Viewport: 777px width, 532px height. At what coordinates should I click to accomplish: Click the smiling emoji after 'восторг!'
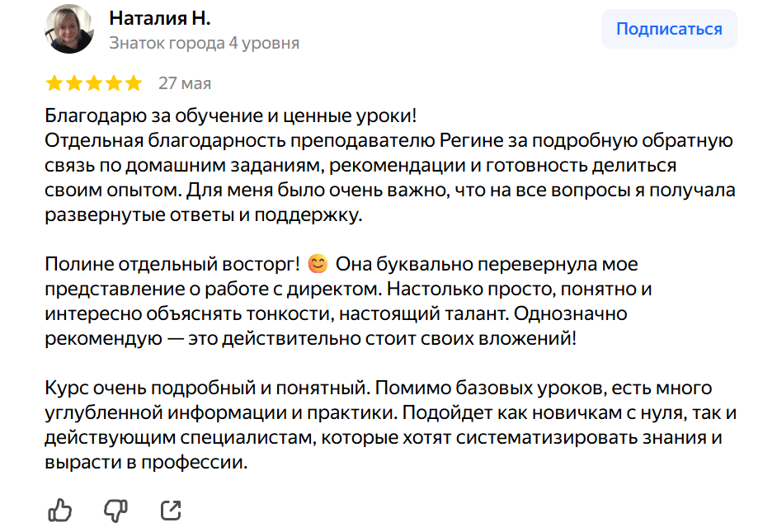(318, 263)
